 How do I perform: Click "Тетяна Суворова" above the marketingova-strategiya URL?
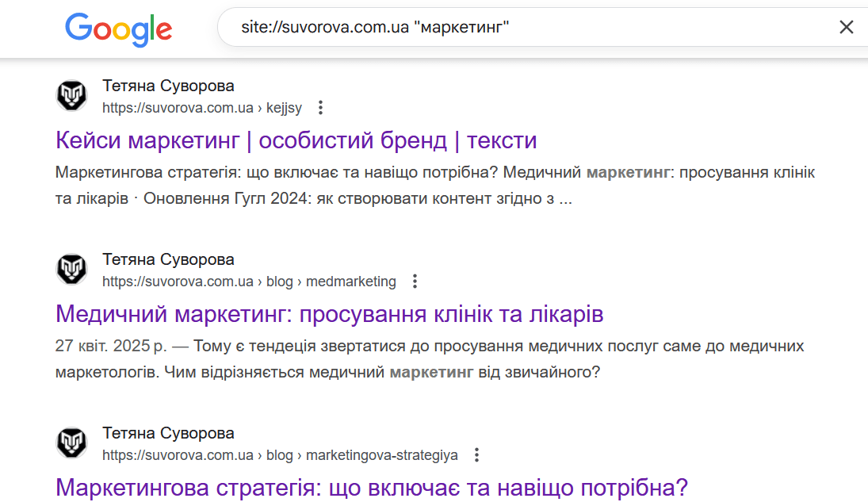tap(168, 433)
